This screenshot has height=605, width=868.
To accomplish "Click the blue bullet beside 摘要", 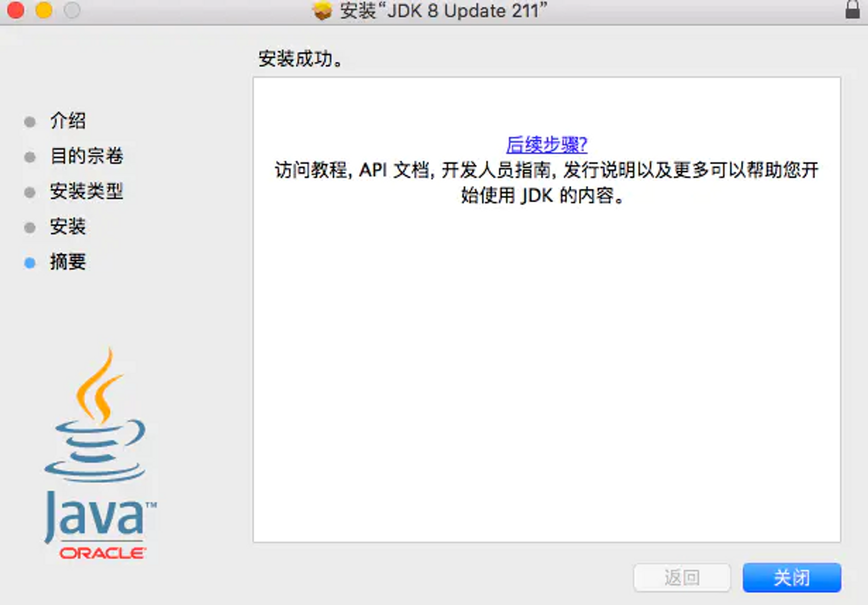I will click(30, 263).
